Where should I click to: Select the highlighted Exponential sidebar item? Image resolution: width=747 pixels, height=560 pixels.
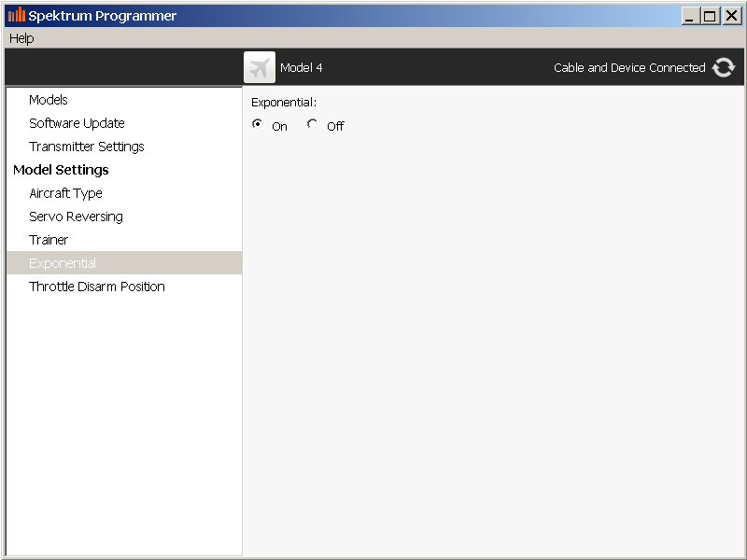63,263
